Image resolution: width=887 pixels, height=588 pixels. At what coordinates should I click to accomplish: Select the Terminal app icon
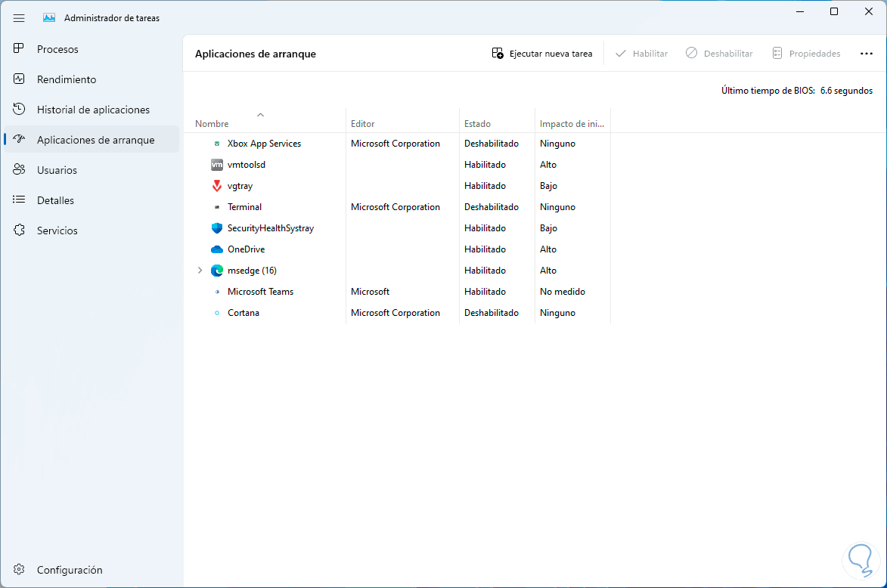pos(217,207)
